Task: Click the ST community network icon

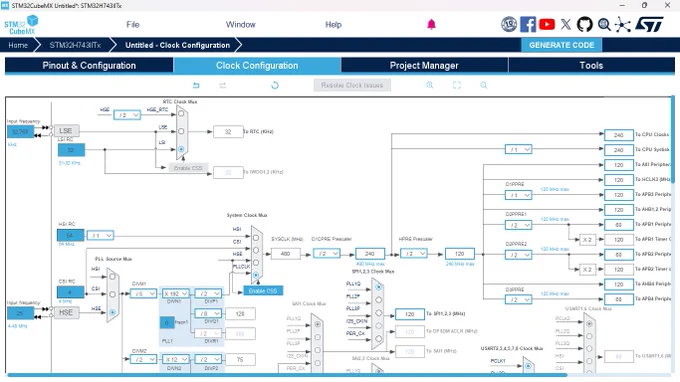Action: [623, 24]
